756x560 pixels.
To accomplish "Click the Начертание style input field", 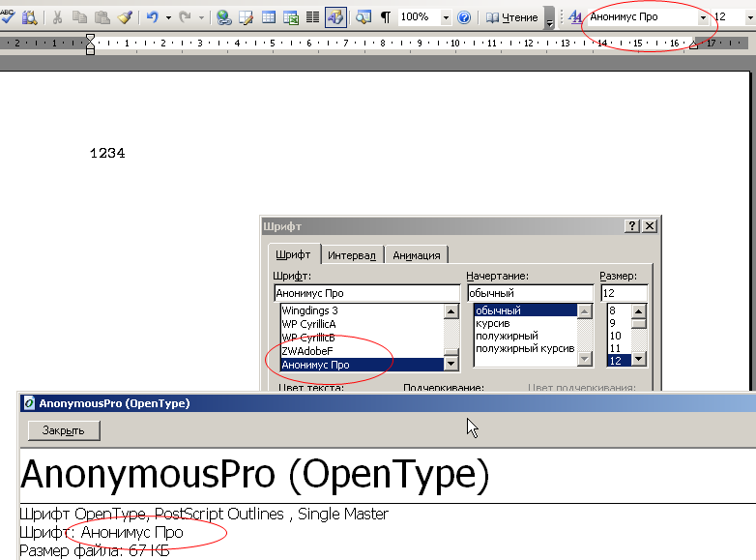I will point(531,293).
